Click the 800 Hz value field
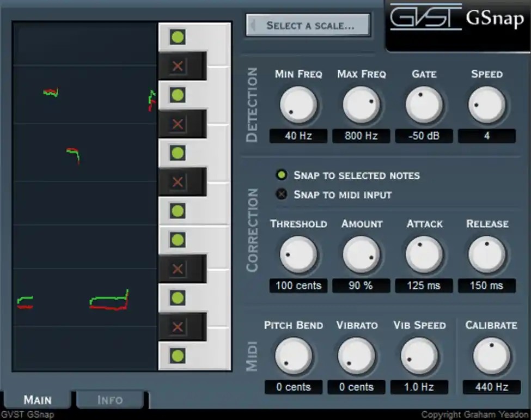Viewport: 531px width, 420px height. (361, 136)
